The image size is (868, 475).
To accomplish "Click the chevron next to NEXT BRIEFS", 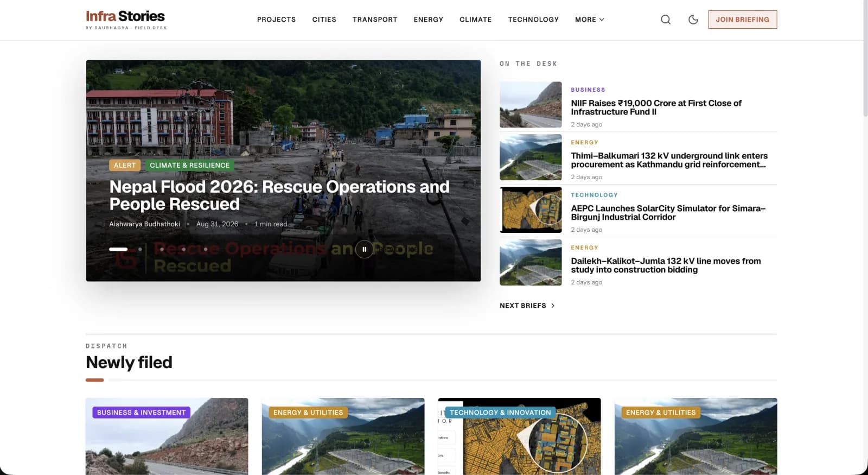I will [x=553, y=306].
